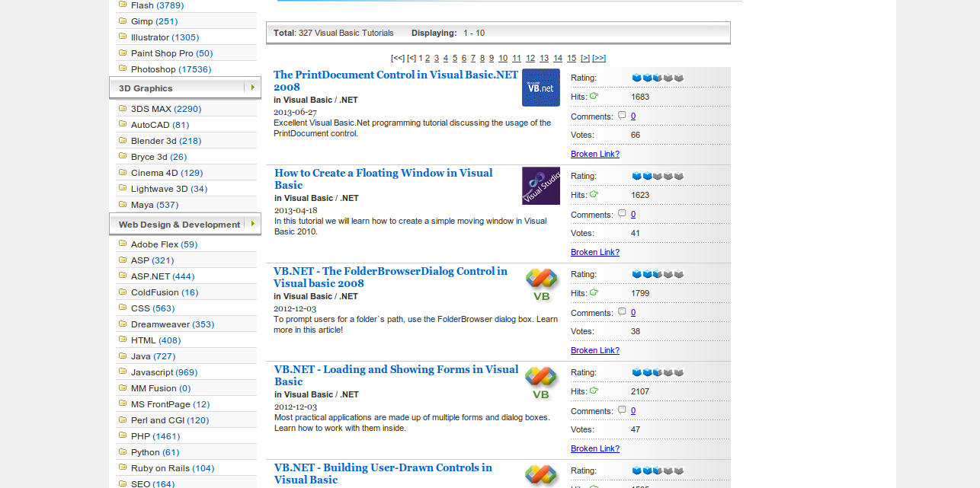Select the Bryce 3d folder icon

tap(123, 156)
